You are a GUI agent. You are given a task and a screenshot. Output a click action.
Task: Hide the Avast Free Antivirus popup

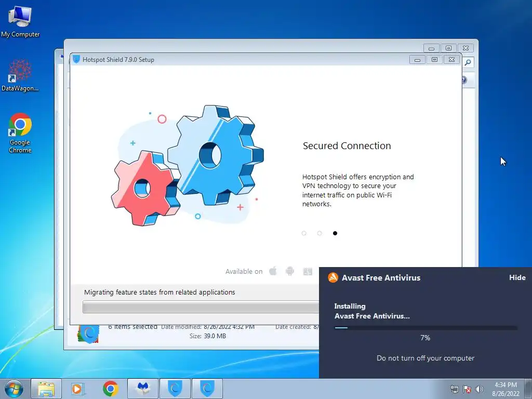(x=517, y=277)
